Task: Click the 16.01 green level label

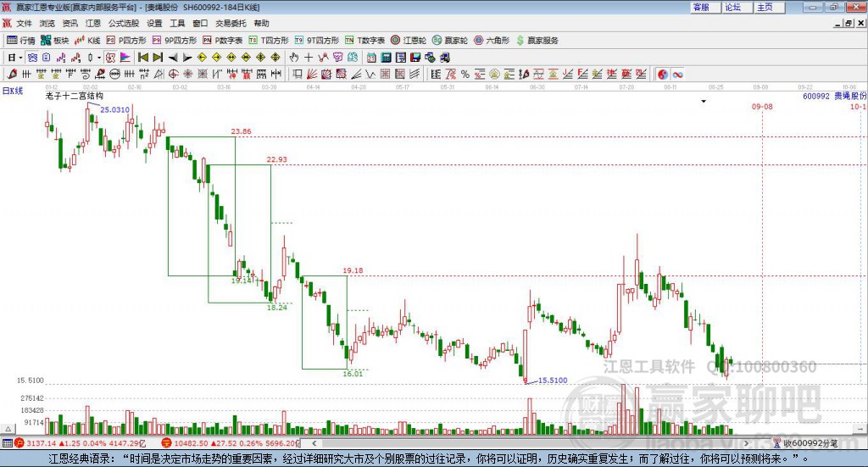Action: coord(353,374)
